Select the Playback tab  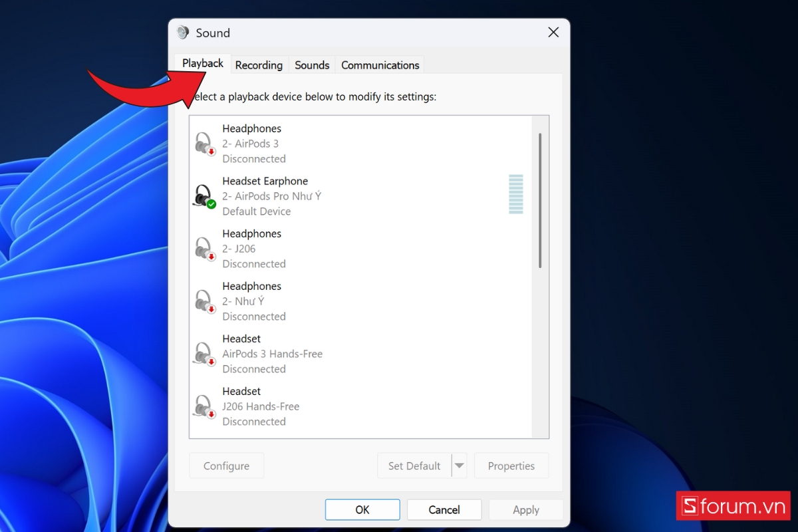201,63
